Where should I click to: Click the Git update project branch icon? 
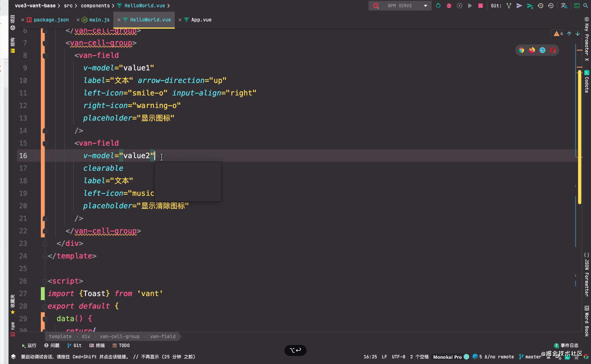coord(509,5)
